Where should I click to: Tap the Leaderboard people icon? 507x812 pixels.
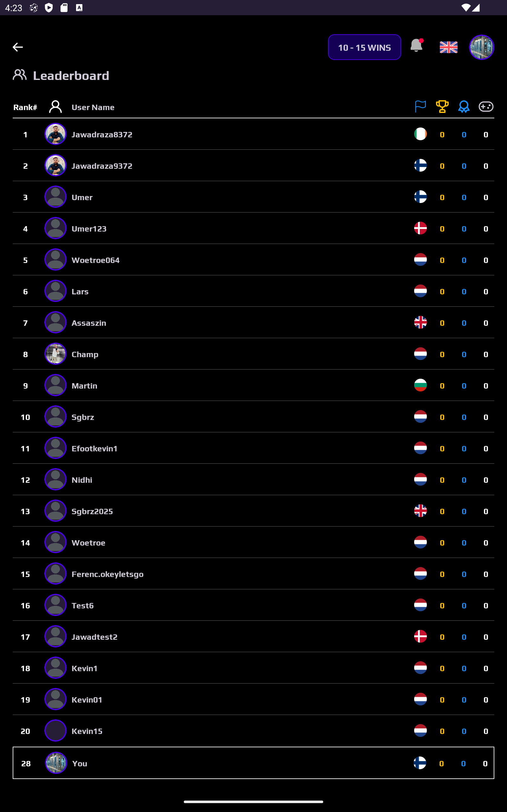click(20, 75)
